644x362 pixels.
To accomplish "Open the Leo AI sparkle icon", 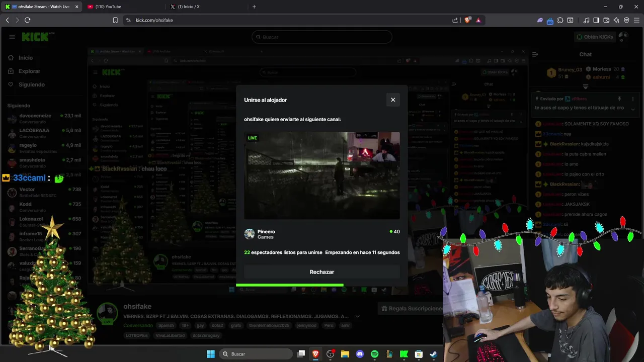I will (x=616, y=20).
